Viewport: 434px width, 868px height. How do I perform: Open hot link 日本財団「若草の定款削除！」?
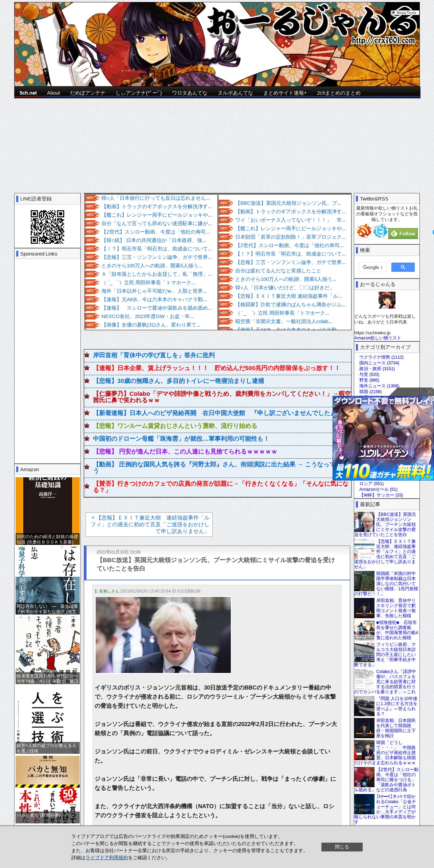pyautogui.click(x=290, y=237)
